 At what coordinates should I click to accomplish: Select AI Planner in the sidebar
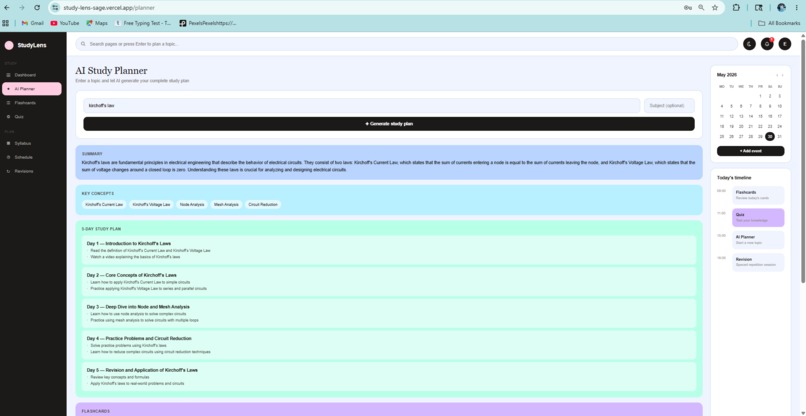[x=32, y=89]
